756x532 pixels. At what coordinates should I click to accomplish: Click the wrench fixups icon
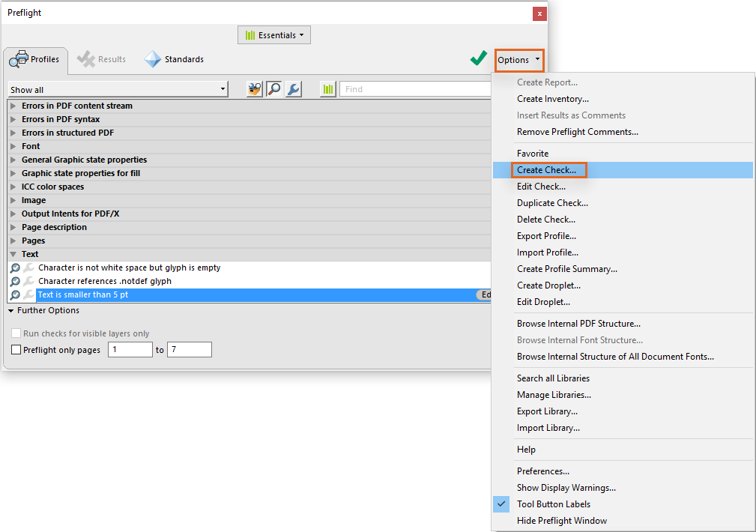(293, 88)
